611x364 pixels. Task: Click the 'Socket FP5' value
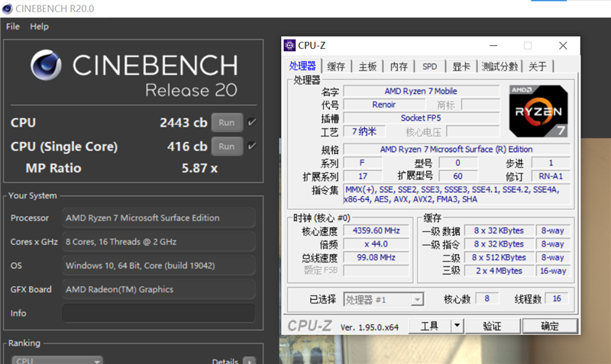pos(421,118)
